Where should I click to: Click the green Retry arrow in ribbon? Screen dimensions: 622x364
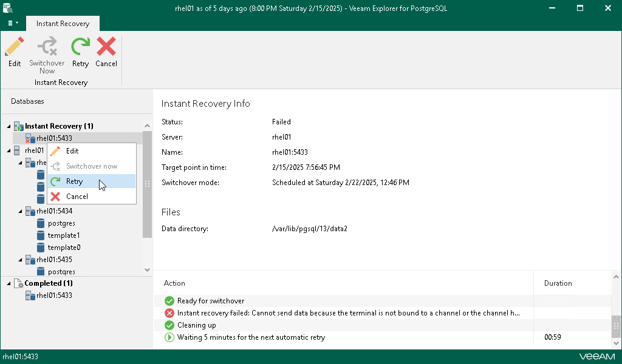[x=80, y=47]
